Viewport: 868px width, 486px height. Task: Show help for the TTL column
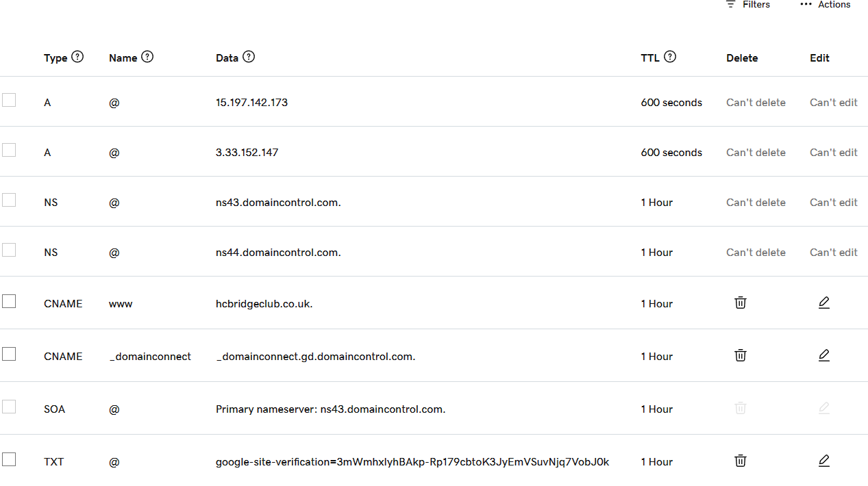click(670, 57)
